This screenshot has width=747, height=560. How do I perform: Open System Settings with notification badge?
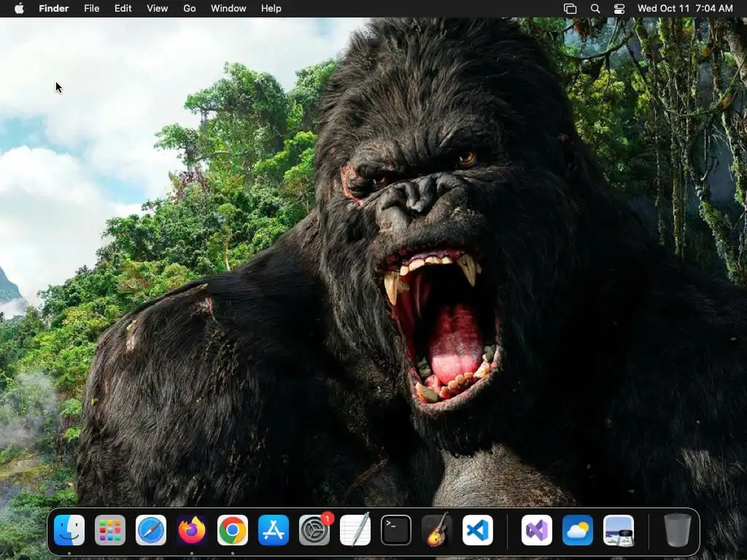coord(314,529)
